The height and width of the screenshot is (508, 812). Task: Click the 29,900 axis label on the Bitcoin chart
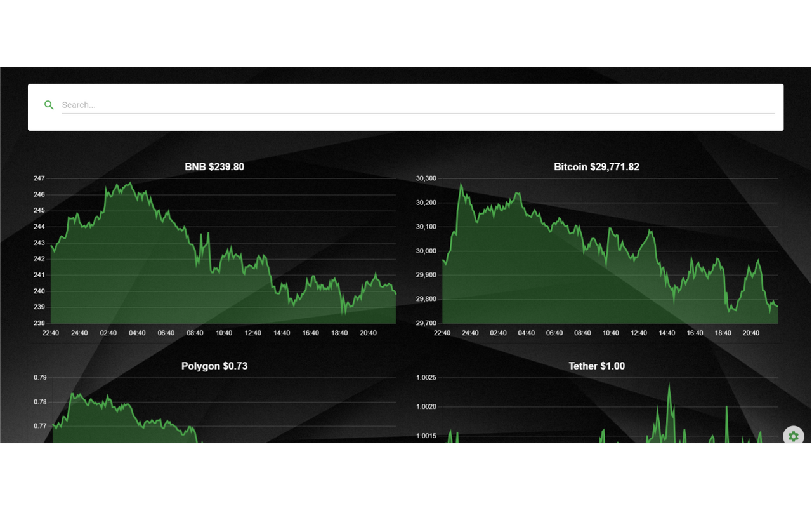(x=426, y=275)
